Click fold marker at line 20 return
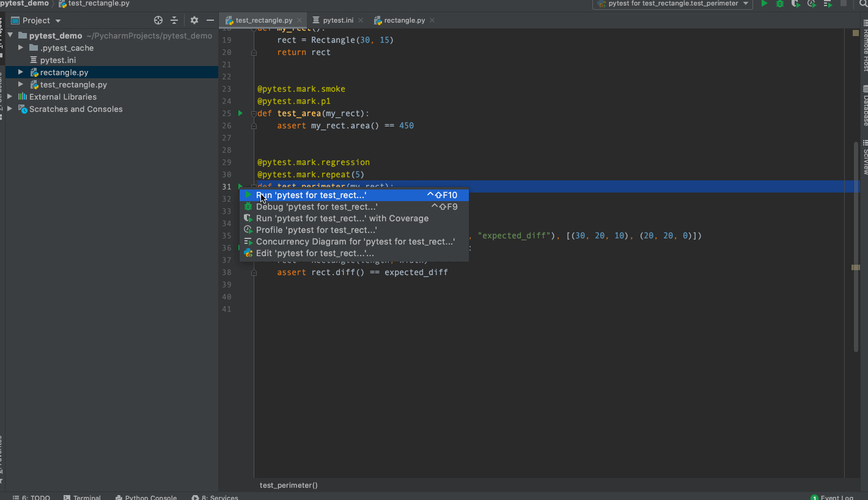This screenshot has height=500, width=868. [x=254, y=53]
